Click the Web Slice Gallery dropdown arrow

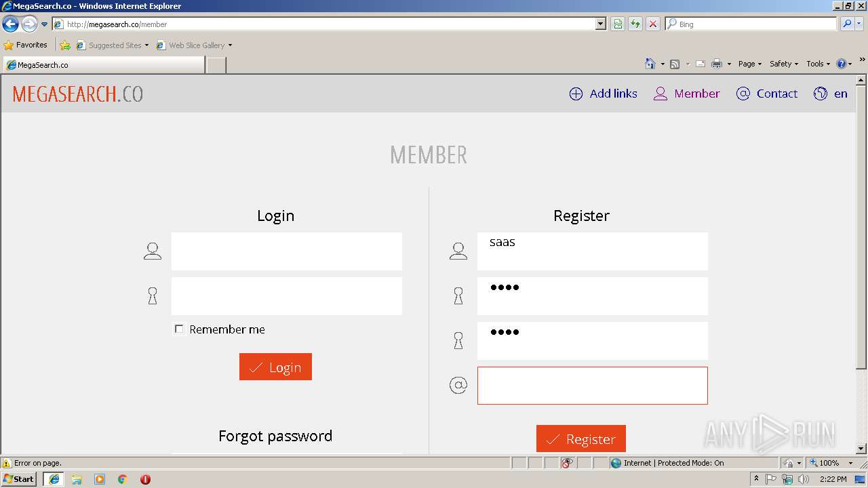coord(230,45)
